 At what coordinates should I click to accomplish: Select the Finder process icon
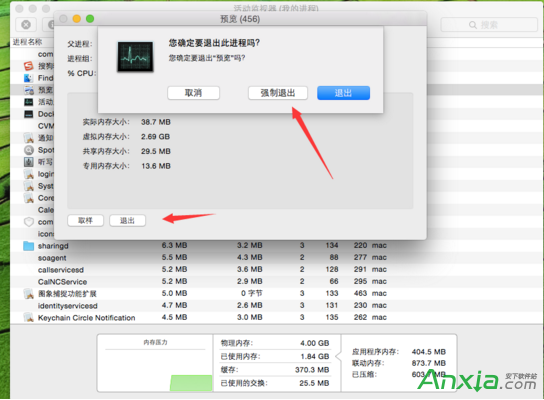[28, 78]
